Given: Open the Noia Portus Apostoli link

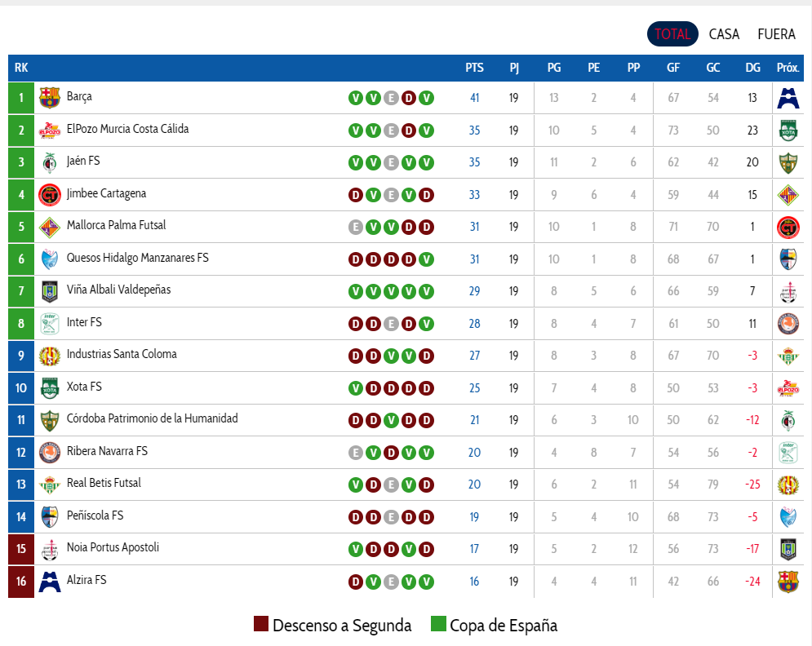Looking at the screenshot, I should point(113,547).
